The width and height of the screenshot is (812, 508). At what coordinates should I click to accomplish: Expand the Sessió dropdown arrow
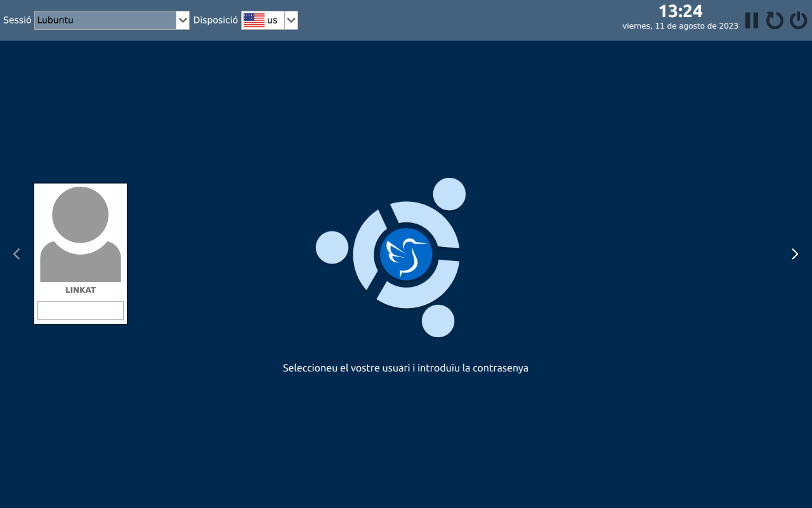click(183, 20)
